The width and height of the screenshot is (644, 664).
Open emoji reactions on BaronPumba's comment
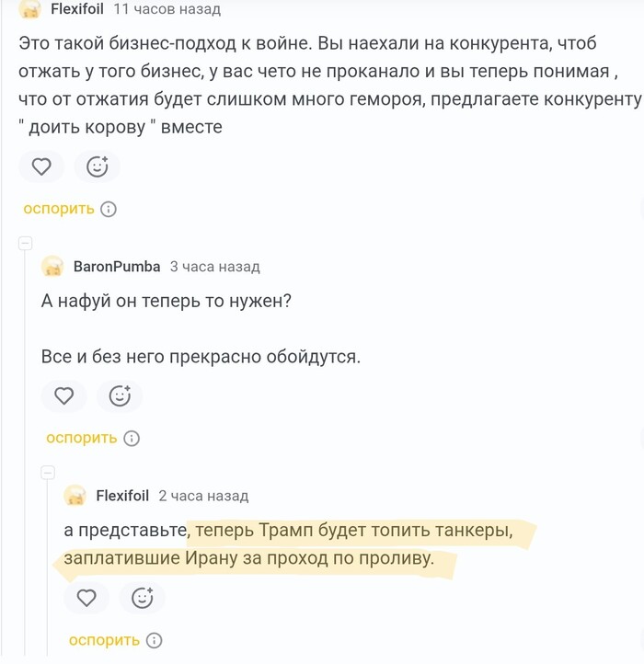[x=120, y=395]
